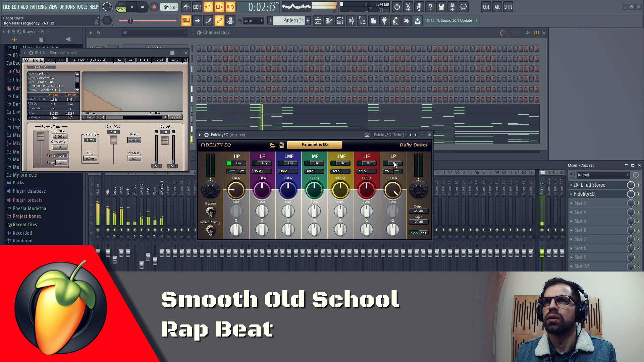644x362 pixels.
Task: Click channel rack graph editor icon
Action: click(529, 33)
